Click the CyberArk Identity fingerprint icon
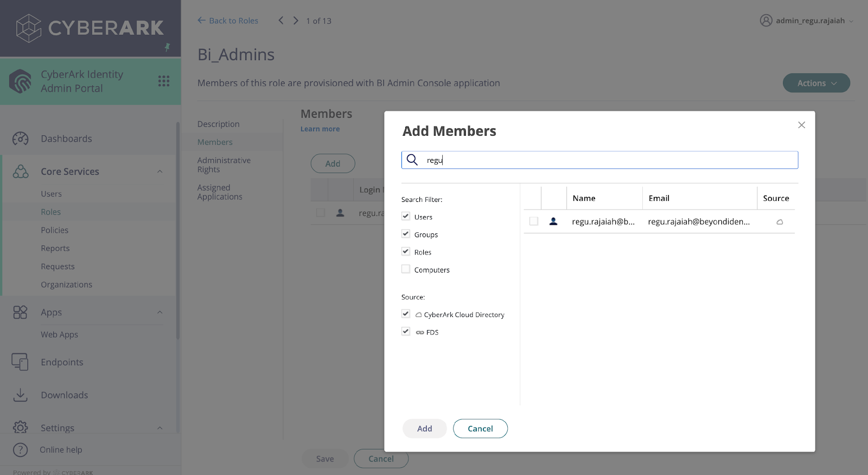Viewport: 868px width, 475px height. [x=21, y=81]
